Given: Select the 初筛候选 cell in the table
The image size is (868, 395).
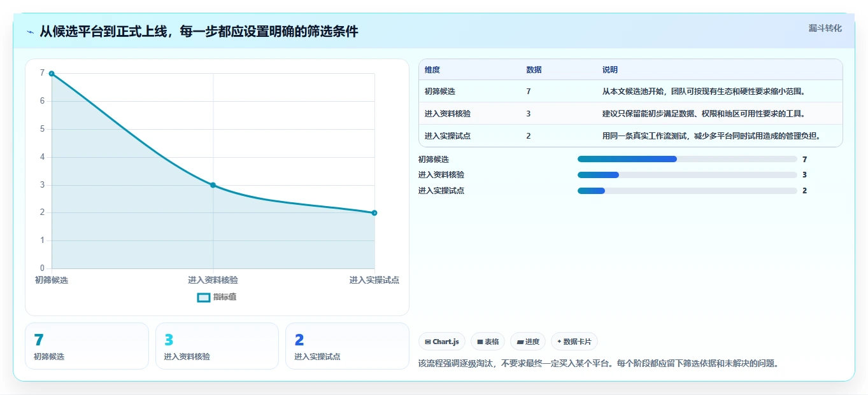Looking at the screenshot, I should tap(440, 92).
